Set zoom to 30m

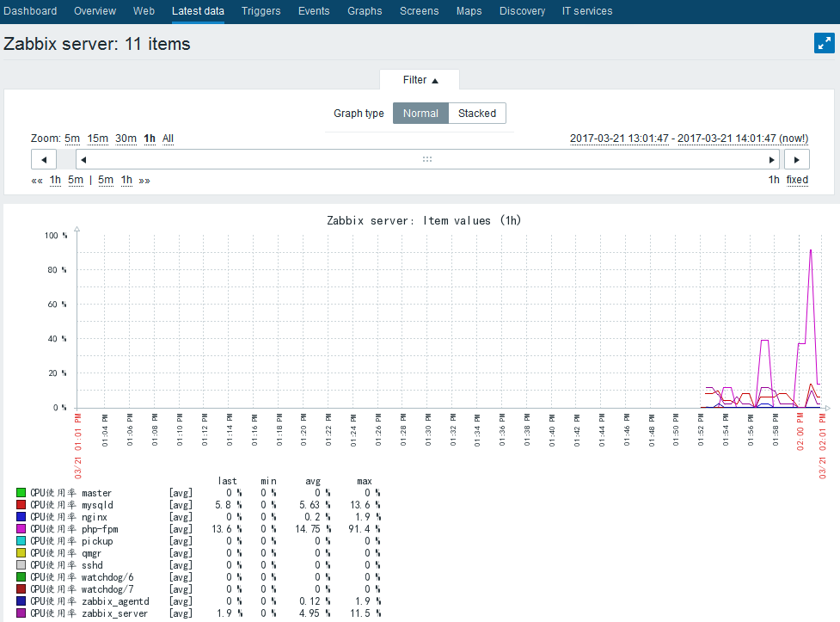pyautogui.click(x=126, y=139)
